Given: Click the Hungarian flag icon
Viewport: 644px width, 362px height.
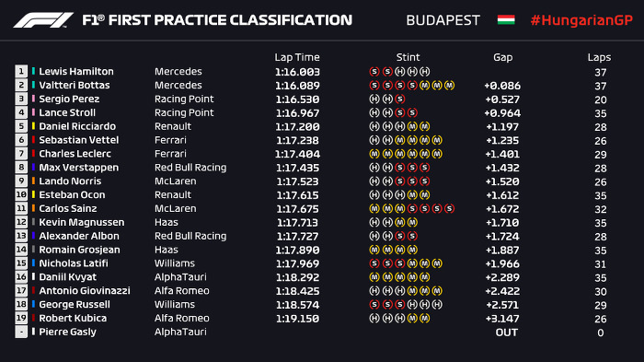Looking at the screenshot, I should 506,19.
